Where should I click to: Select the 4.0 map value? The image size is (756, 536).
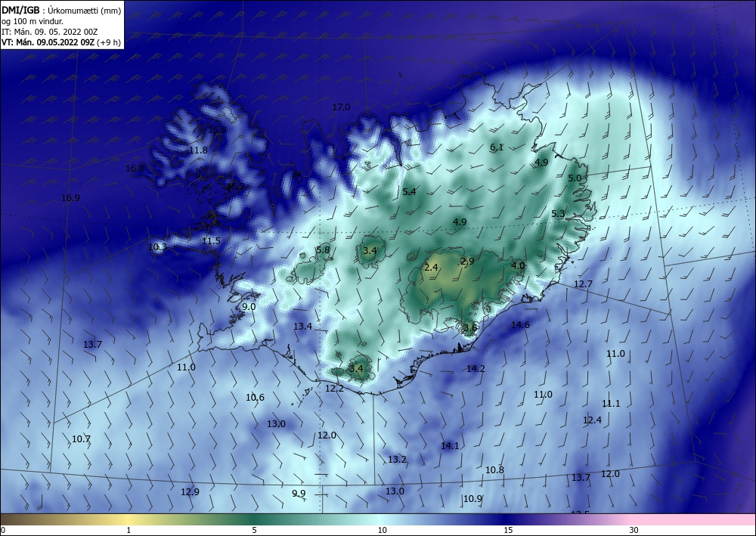[518, 265]
